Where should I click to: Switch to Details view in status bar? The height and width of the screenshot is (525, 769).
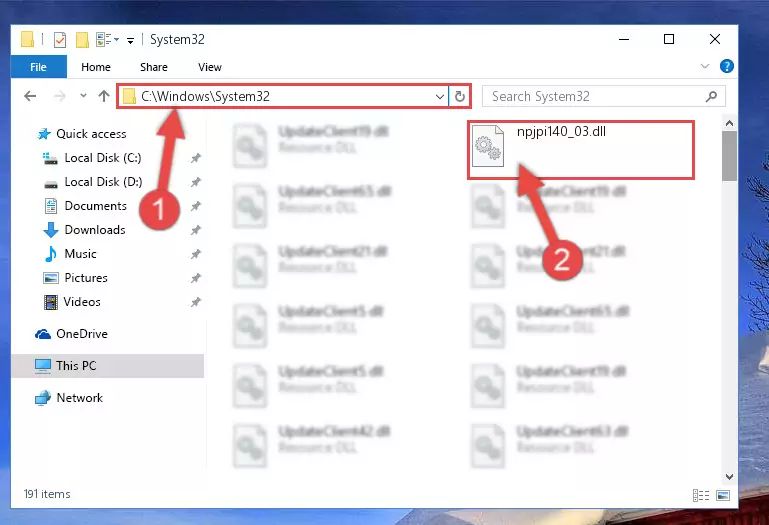coord(701,495)
